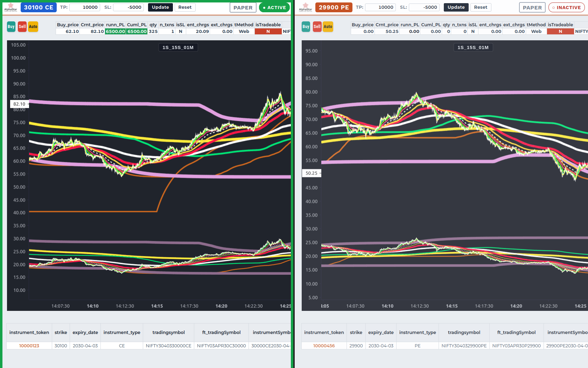
Task: Click tradingsymbol NIFTY3040329900PE cell
Action: pos(464,346)
